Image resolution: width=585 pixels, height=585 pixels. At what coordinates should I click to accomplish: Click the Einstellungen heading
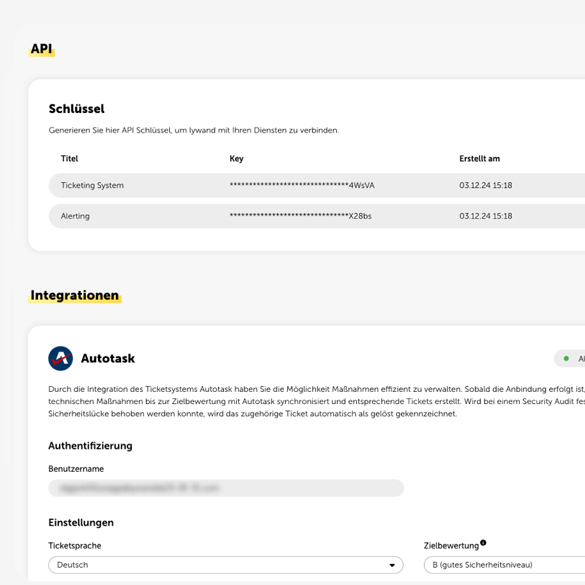81,523
